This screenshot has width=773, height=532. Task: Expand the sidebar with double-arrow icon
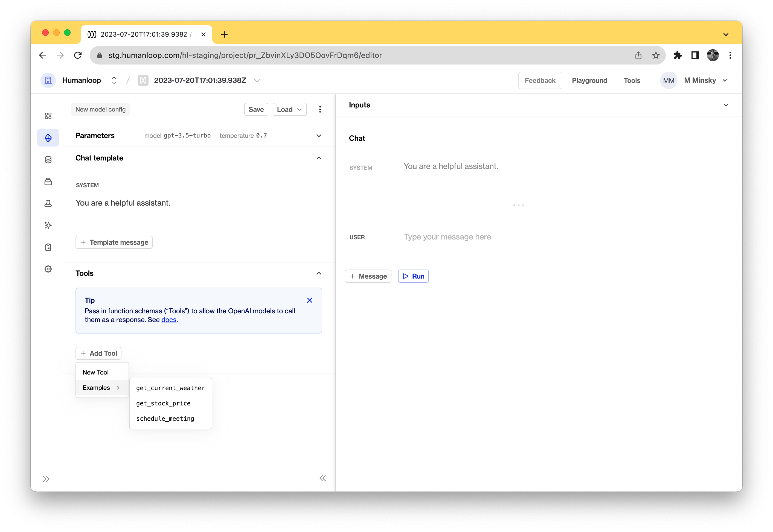point(46,479)
